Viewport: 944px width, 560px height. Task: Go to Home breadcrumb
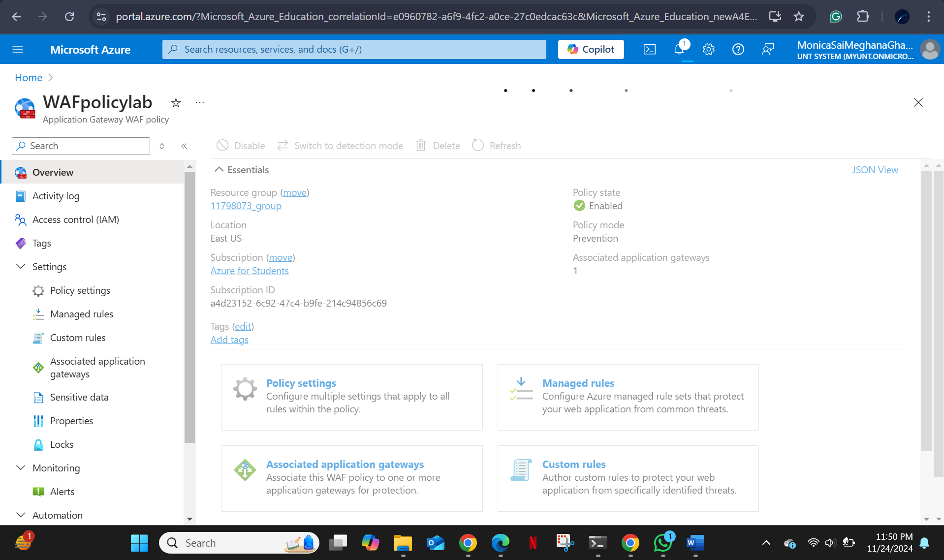(x=29, y=78)
